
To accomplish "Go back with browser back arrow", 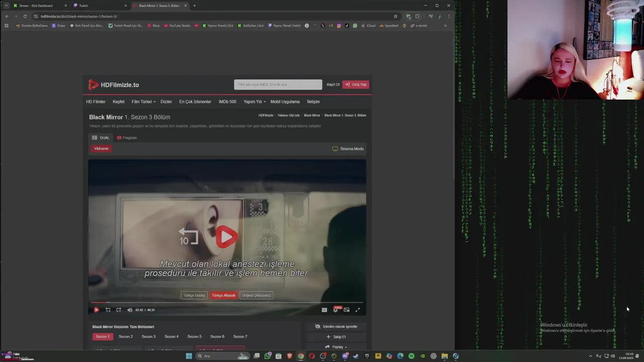I will tap(7, 16).
